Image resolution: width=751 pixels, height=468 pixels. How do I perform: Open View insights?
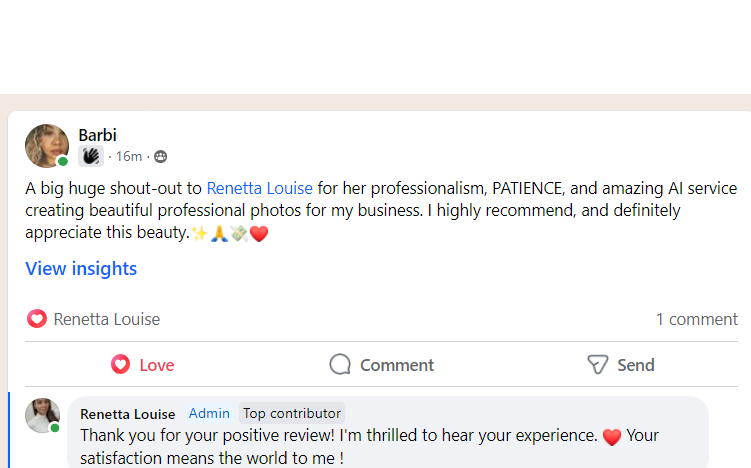(81, 269)
